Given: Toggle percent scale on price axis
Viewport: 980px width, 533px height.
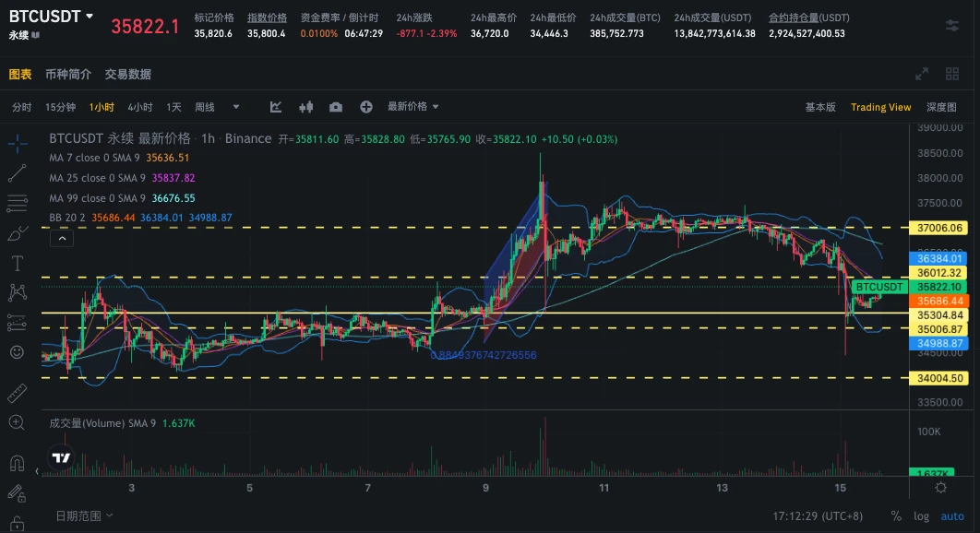Looking at the screenshot, I should point(896,516).
